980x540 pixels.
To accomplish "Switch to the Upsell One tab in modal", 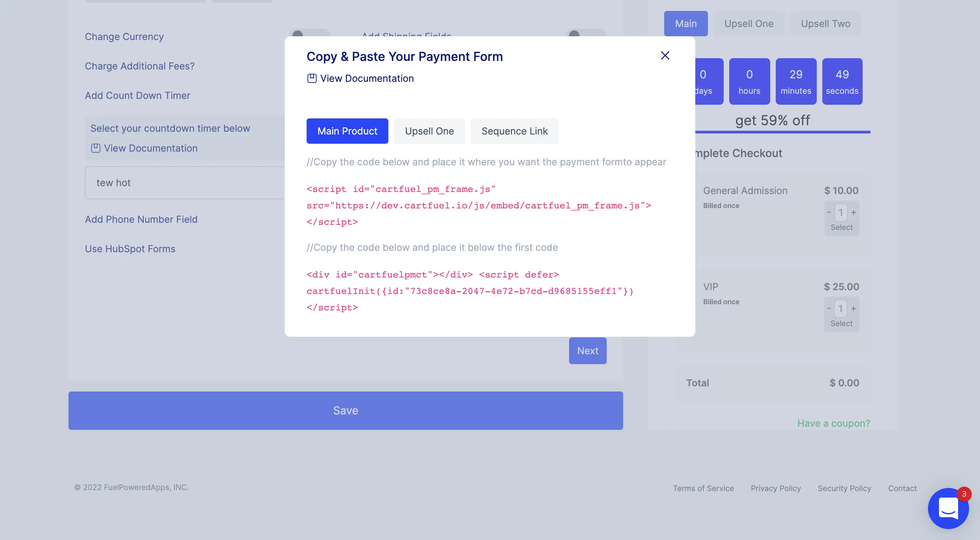I will [429, 131].
